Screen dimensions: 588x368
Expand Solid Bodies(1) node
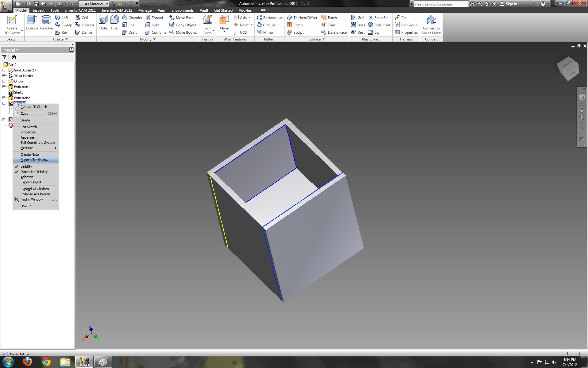tap(4, 70)
